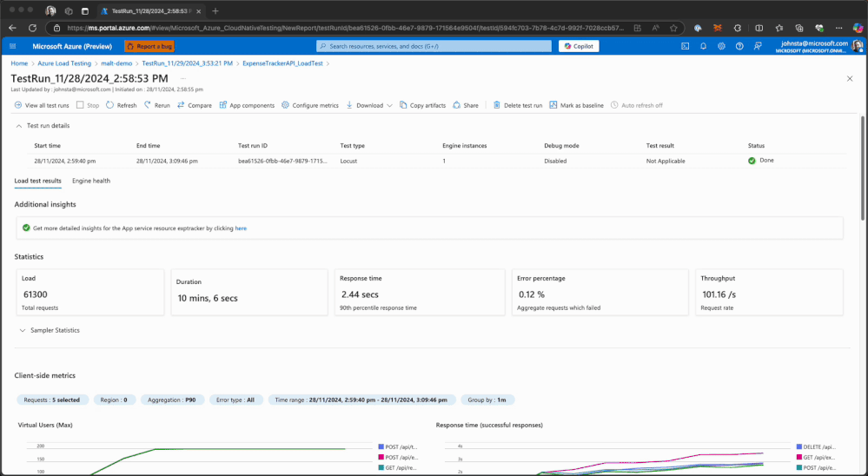
Task: Open the browser split screen icon
Action: [x=759, y=28]
